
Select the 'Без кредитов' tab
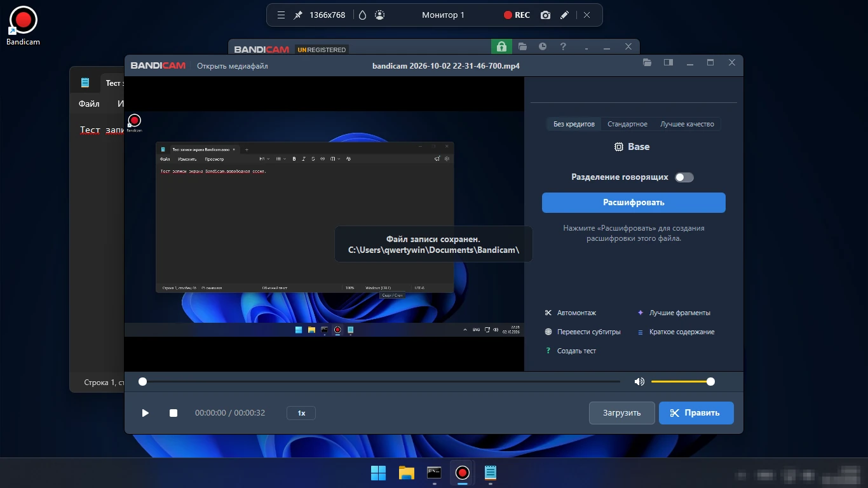point(574,124)
